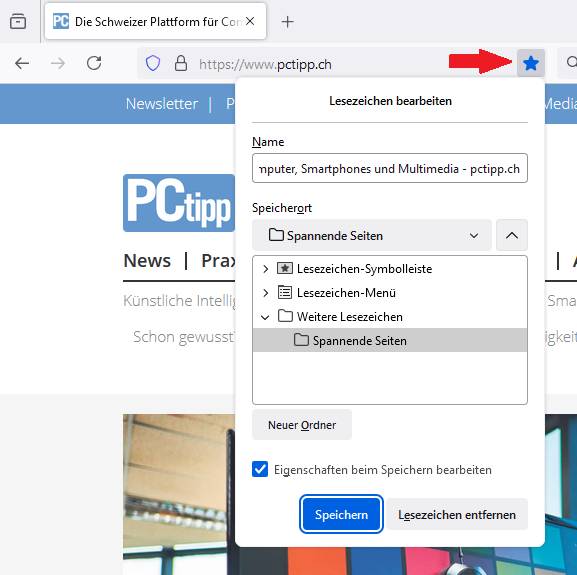Viewport: 577px width, 575px height.
Task: Collapse the folder tree with the up-chevron button
Action: 512,235
